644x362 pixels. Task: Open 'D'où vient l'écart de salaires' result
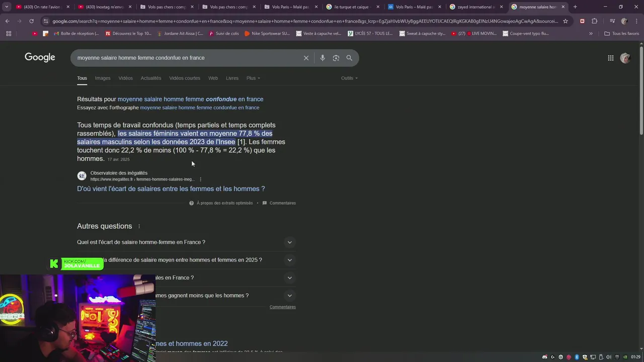(171, 189)
